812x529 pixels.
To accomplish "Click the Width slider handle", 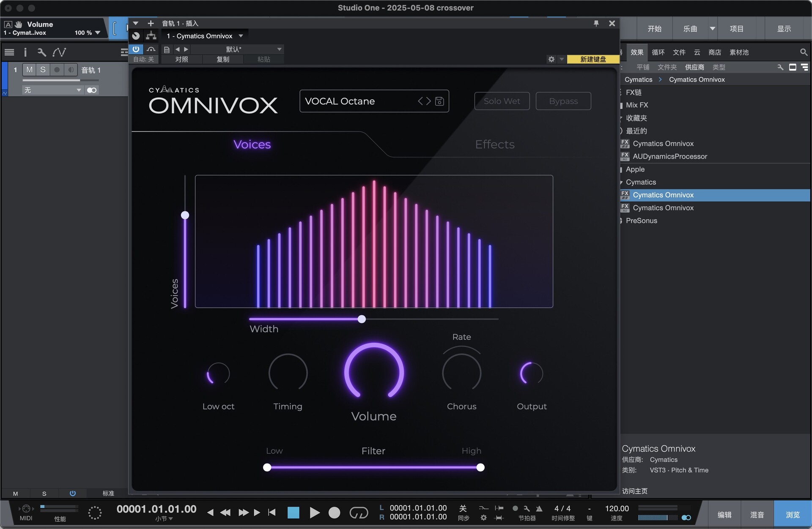I will click(x=362, y=319).
